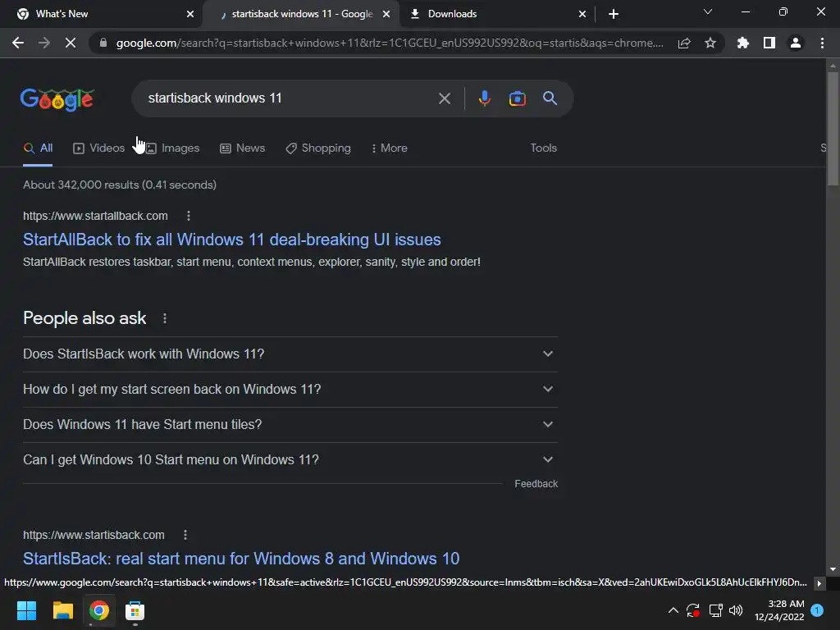Image resolution: width=840 pixels, height=630 pixels.
Task: Start voice search with microphone
Action: click(x=484, y=98)
